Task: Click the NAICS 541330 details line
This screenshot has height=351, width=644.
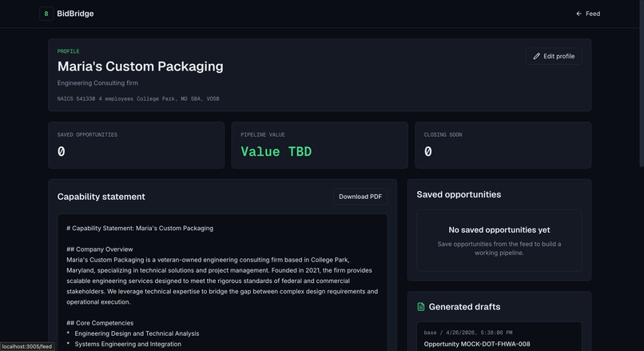Action: tap(138, 98)
